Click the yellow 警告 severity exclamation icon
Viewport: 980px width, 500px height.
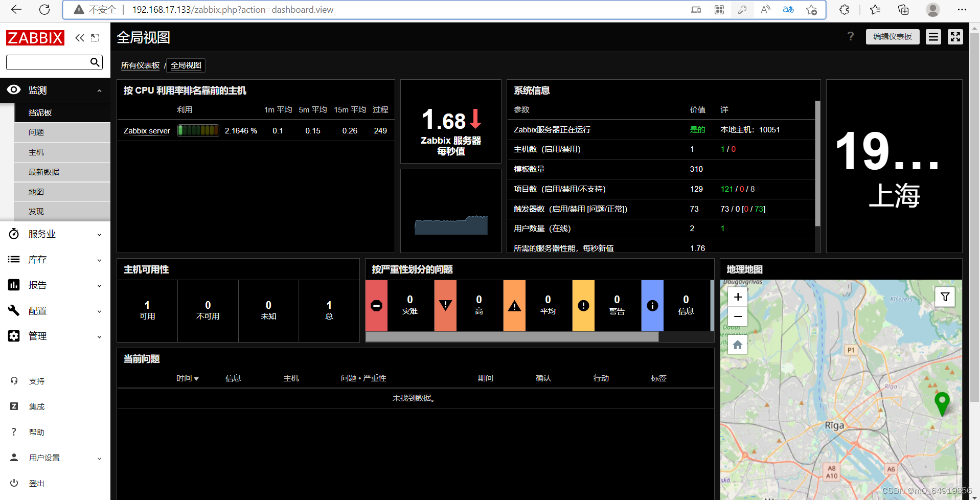click(583, 306)
